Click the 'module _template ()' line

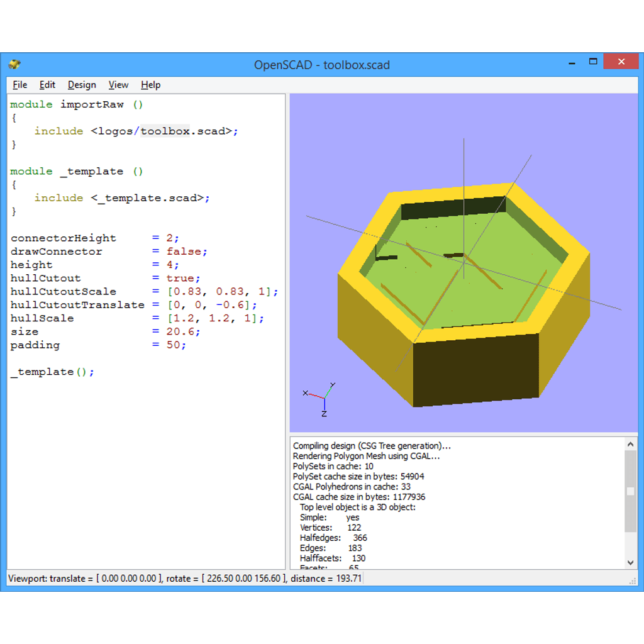click(76, 171)
